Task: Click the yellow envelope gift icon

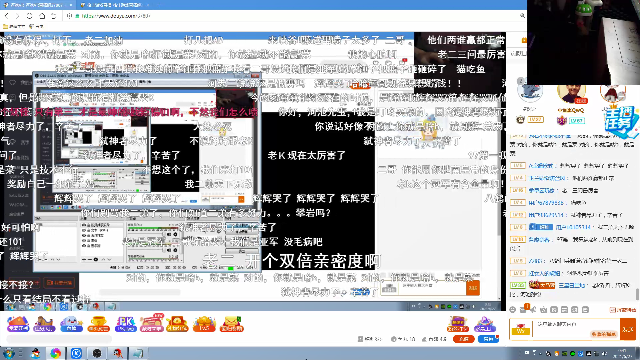Action: (x=231, y=324)
